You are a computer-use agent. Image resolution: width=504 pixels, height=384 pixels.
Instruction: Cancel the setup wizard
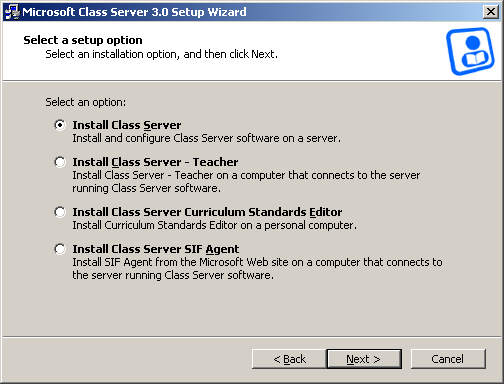(448, 359)
